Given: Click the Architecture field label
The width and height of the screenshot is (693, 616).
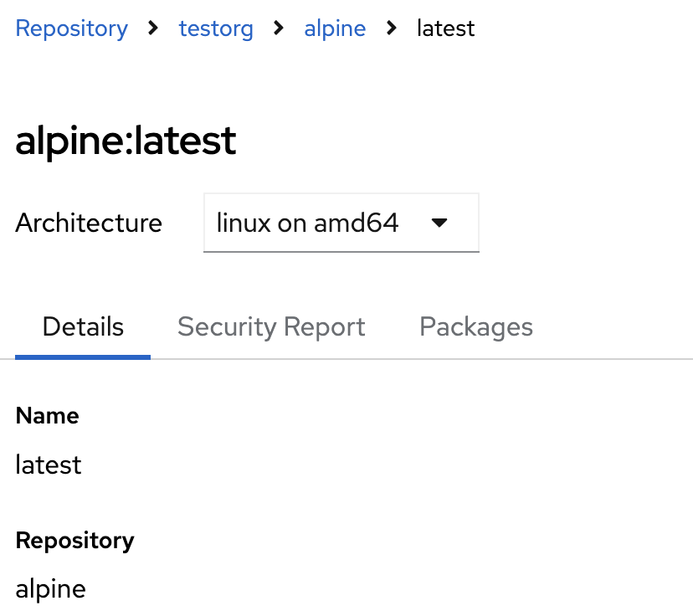Looking at the screenshot, I should [x=89, y=223].
